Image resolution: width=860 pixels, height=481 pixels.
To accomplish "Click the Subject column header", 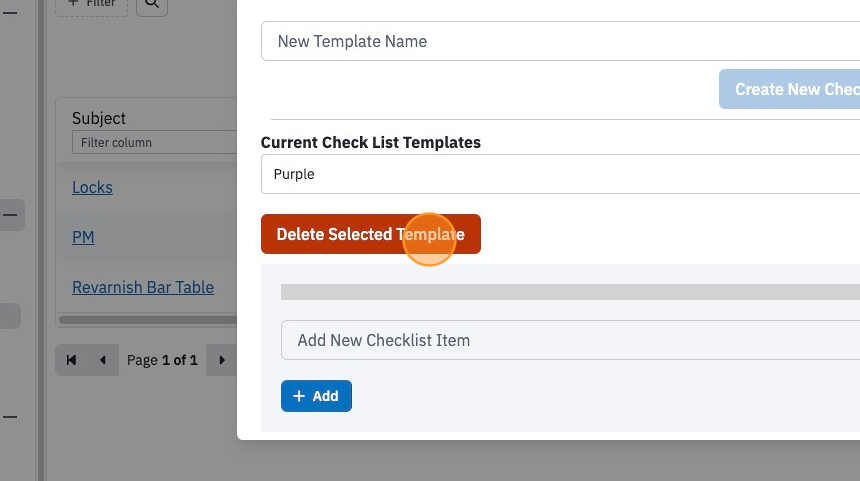I will pos(99,118).
